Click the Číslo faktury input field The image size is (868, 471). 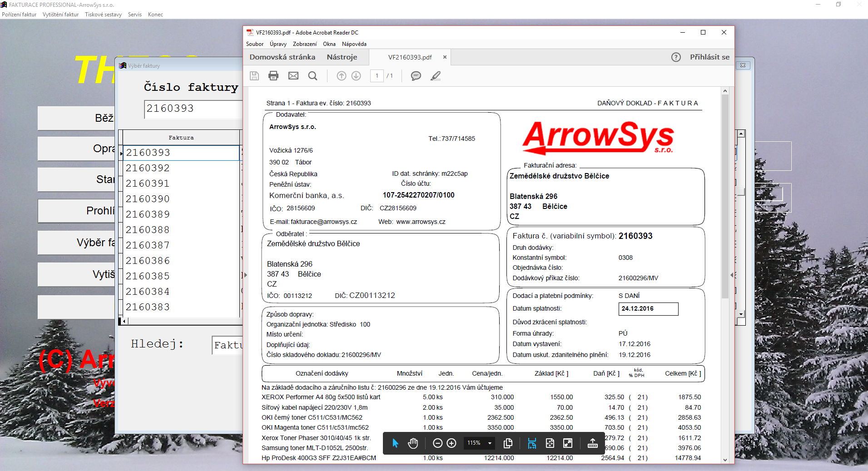click(x=194, y=109)
